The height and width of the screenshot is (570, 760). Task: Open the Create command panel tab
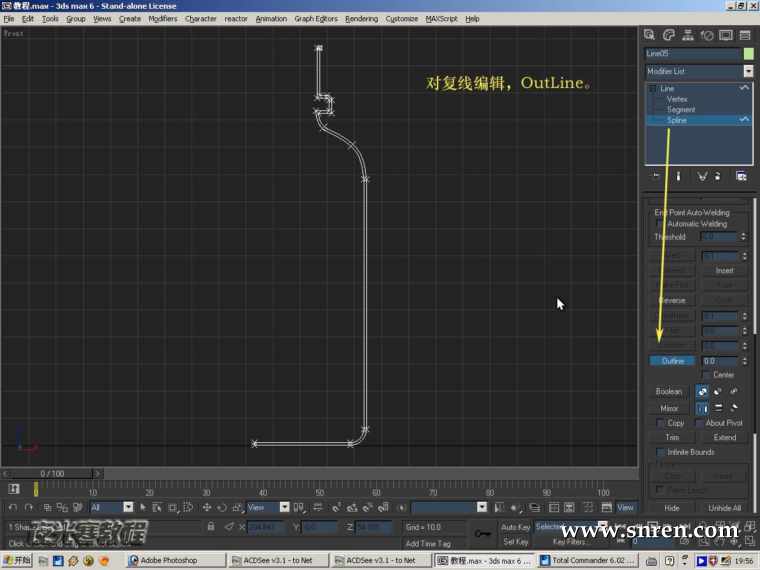tap(650, 35)
